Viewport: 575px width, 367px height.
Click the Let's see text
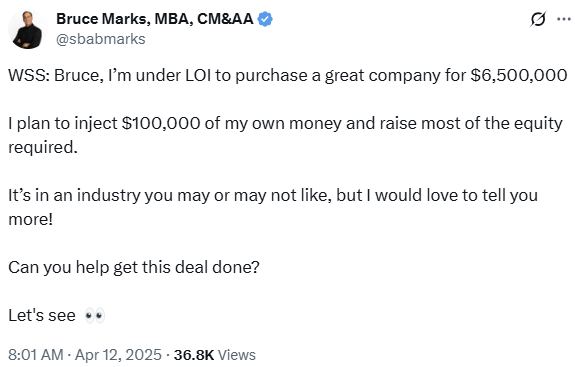tap(42, 315)
